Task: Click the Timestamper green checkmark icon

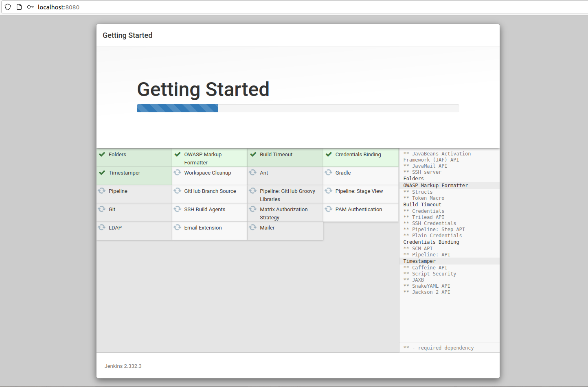Action: click(102, 173)
